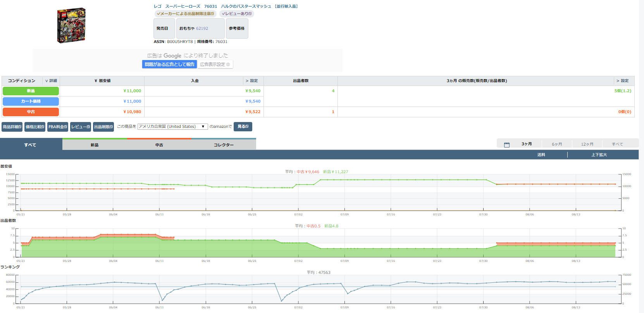
Task: Click the orange 中古 condition button
Action: coord(31,112)
